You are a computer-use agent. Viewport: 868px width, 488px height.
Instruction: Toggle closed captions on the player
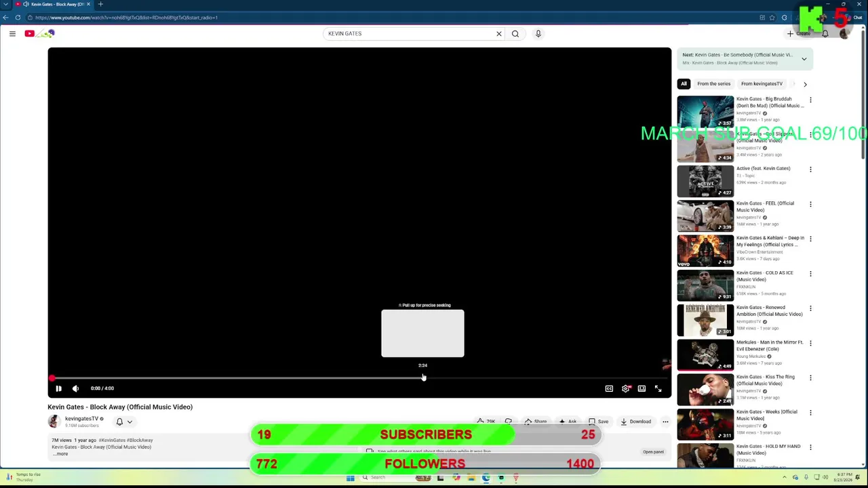tap(609, 388)
